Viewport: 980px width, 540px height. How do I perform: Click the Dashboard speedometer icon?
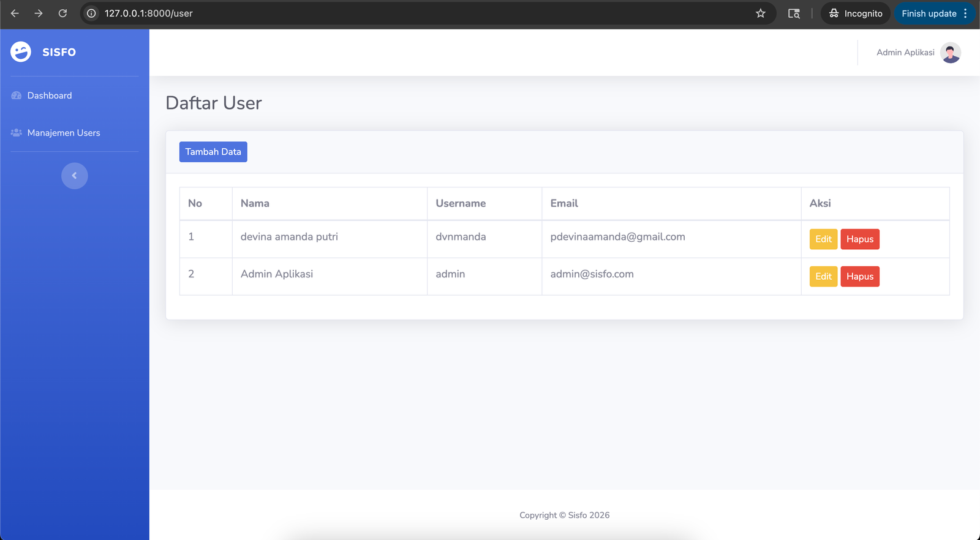point(17,96)
